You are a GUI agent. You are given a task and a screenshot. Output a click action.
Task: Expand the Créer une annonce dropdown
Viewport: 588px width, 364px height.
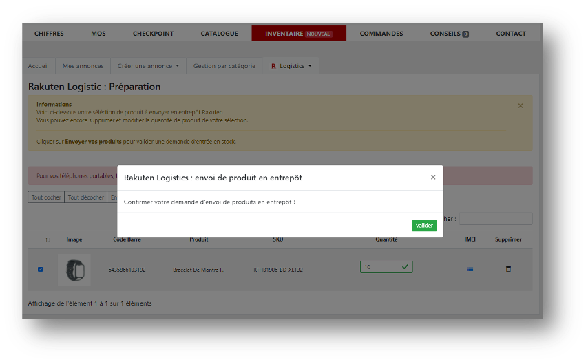[177, 66]
